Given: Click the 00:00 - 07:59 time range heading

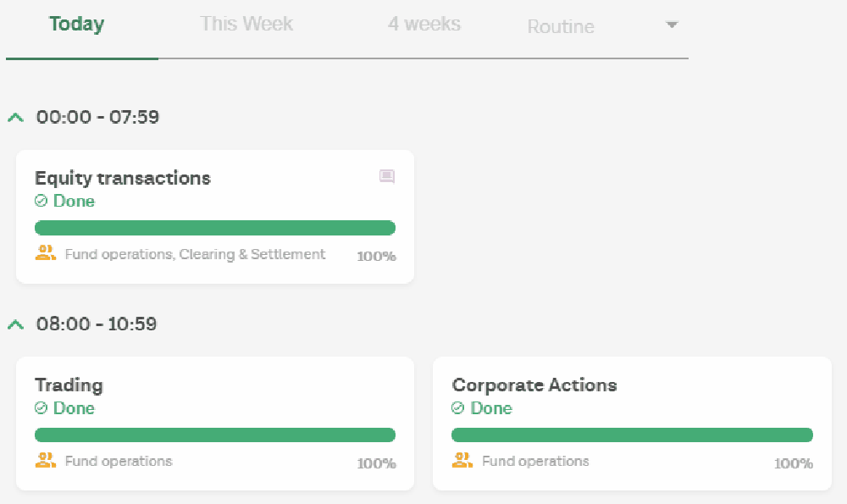Looking at the screenshot, I should 97,117.
